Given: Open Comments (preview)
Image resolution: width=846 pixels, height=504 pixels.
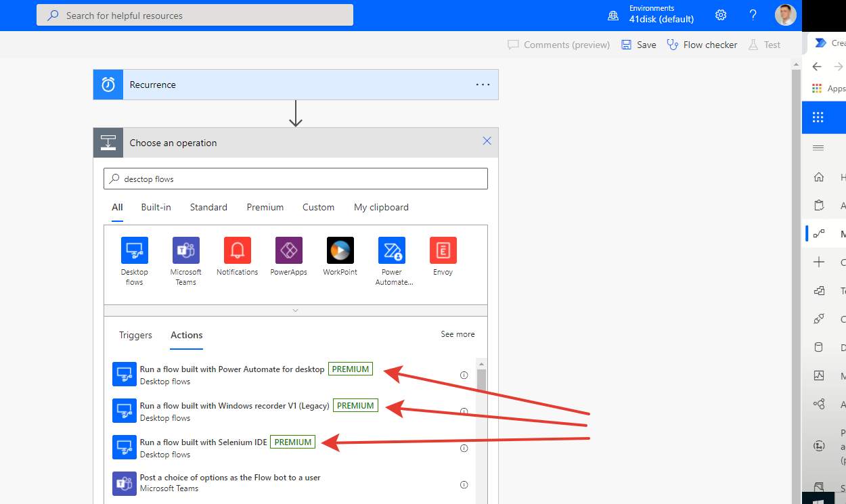Looking at the screenshot, I should 558,45.
